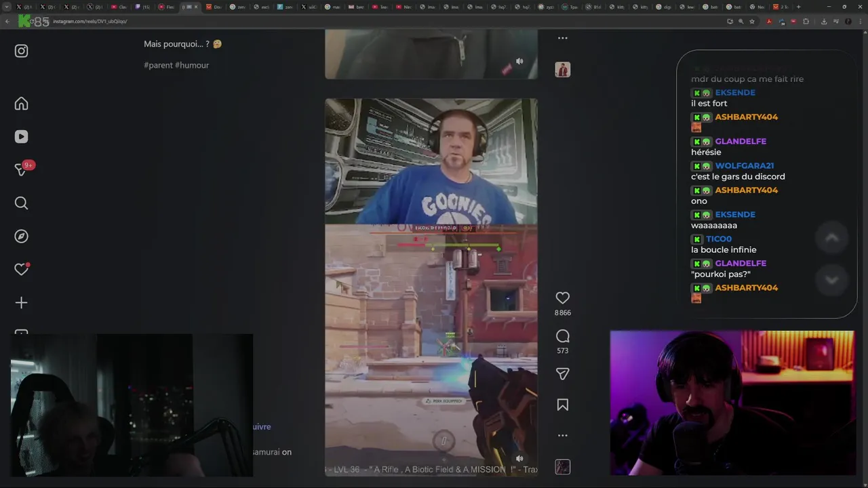Select the chat message '"pourkoi pas?"'
Viewport: 868px width, 488px height.
point(720,274)
